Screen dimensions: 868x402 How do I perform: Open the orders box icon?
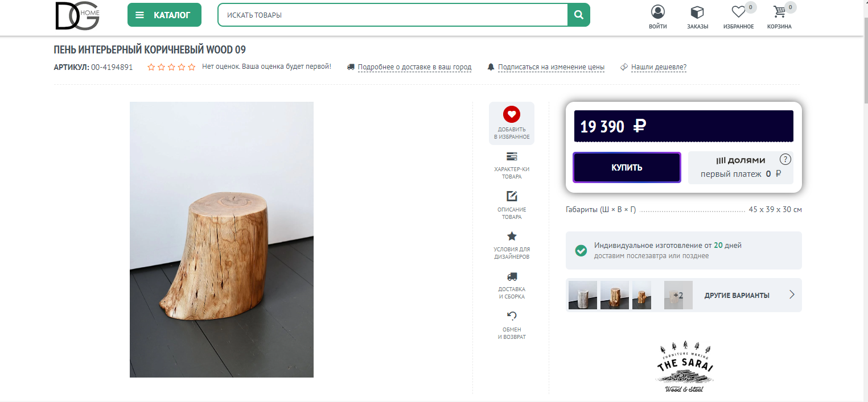697,12
